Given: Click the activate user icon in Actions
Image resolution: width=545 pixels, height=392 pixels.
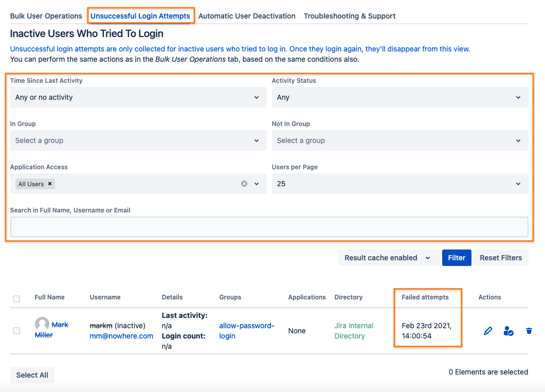Looking at the screenshot, I should [508, 331].
